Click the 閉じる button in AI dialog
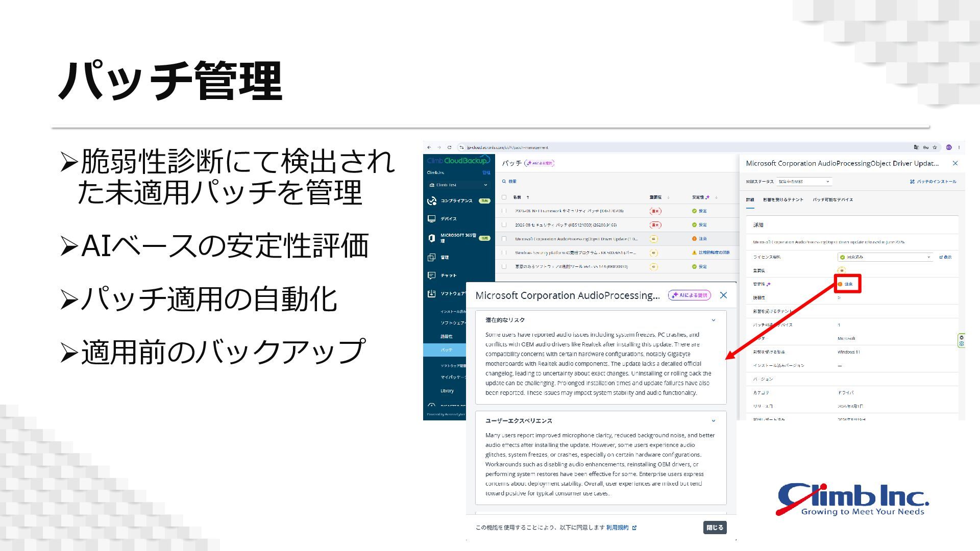The image size is (980, 551). [x=715, y=528]
